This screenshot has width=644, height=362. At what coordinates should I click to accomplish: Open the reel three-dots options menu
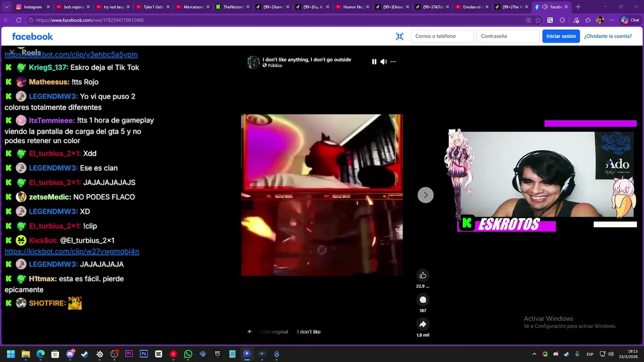[x=393, y=62]
